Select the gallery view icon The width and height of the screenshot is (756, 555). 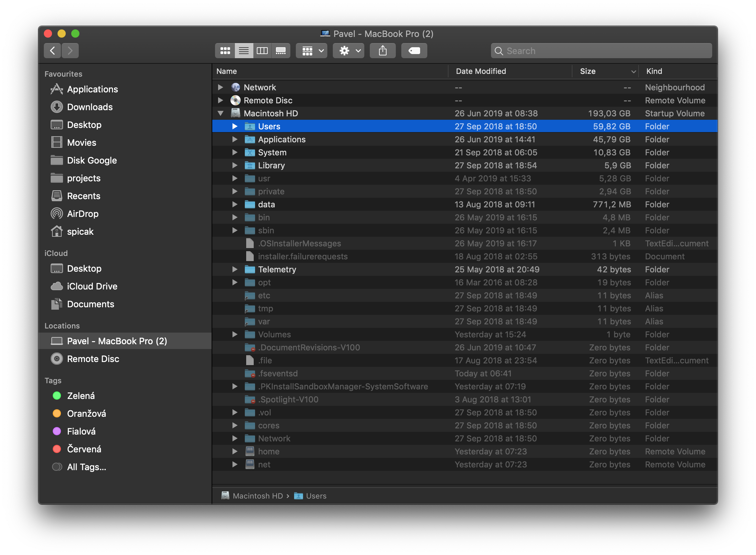click(281, 50)
